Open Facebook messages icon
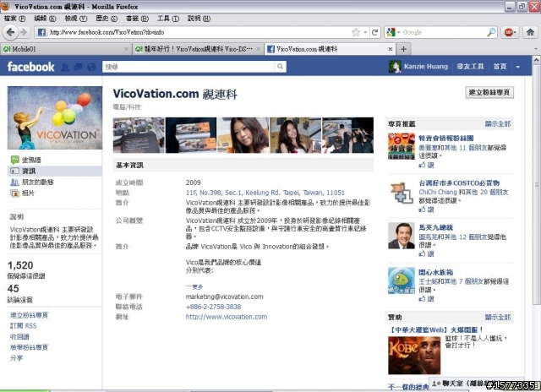The width and height of the screenshot is (541, 392). tap(79, 67)
